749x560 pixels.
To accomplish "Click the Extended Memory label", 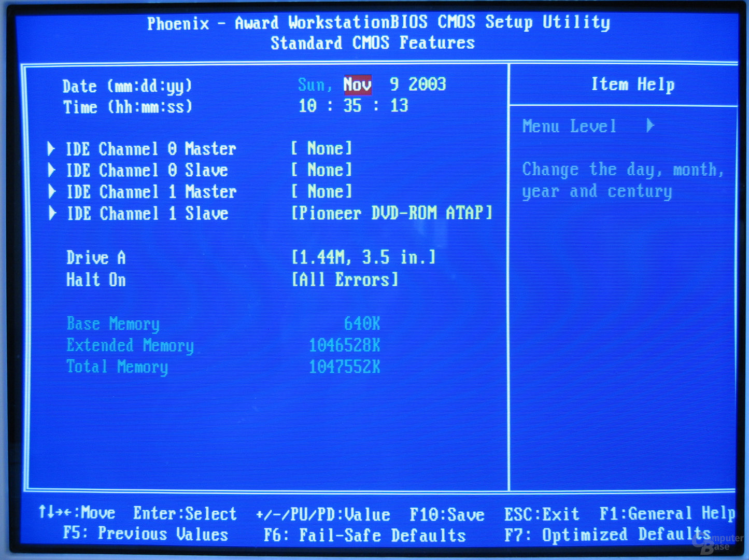I will (130, 346).
